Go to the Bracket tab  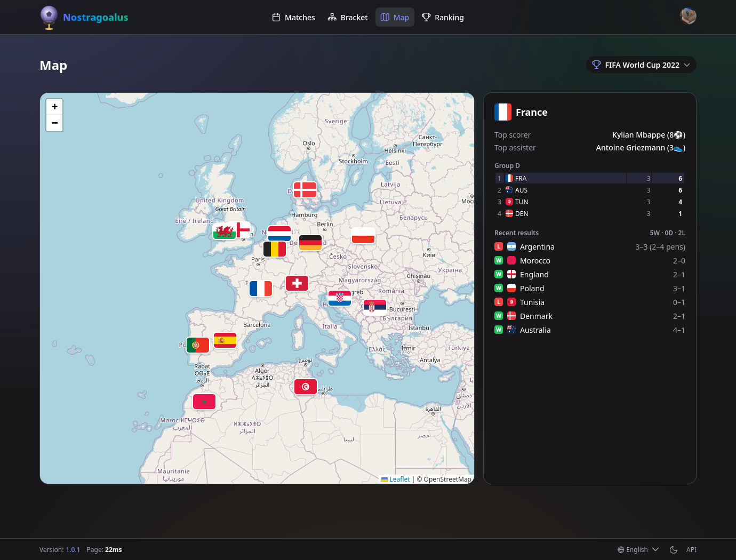pos(348,18)
